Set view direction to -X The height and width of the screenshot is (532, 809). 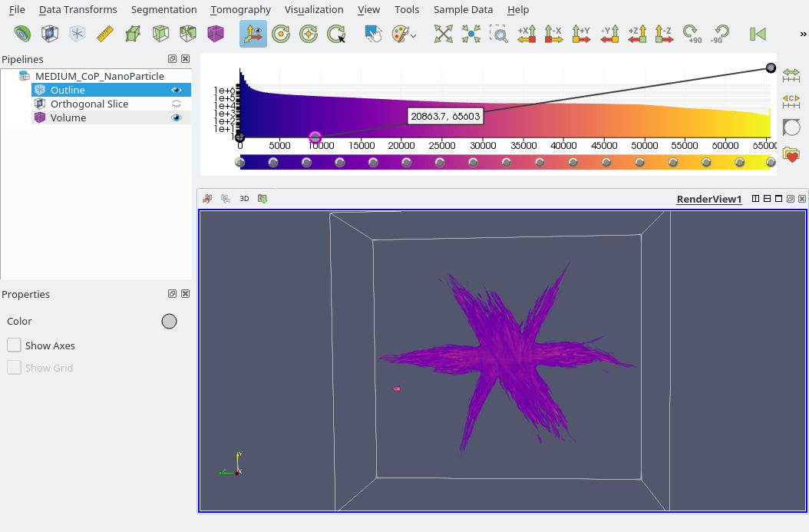point(553,34)
